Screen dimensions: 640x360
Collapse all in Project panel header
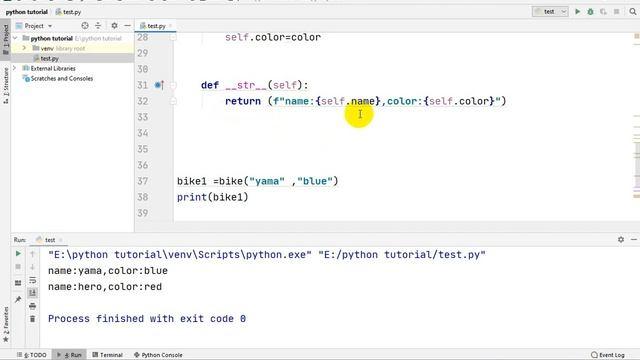tap(98, 26)
